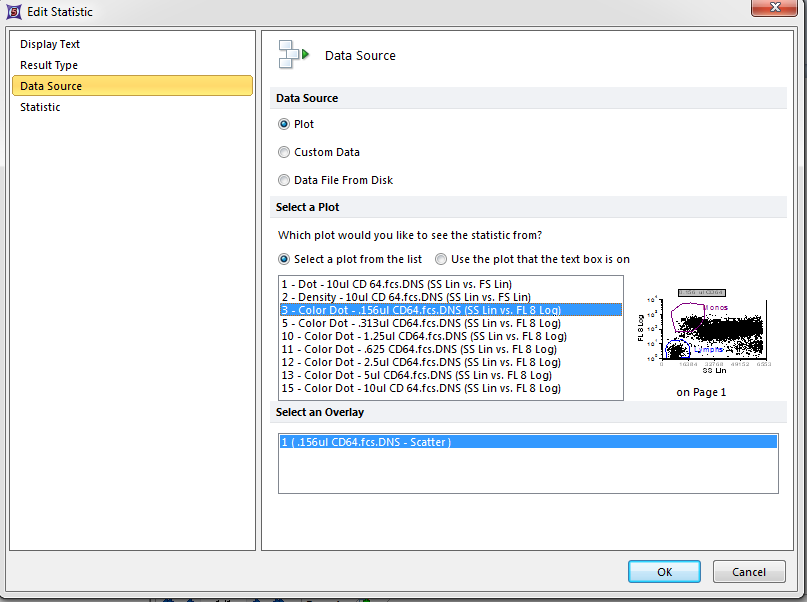Go to the Statistic section
Viewport: 807px width, 602px height.
coord(40,107)
